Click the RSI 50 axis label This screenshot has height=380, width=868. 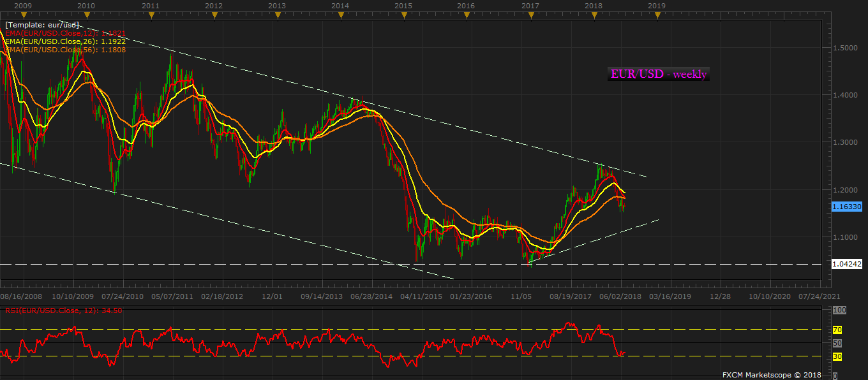(x=837, y=343)
